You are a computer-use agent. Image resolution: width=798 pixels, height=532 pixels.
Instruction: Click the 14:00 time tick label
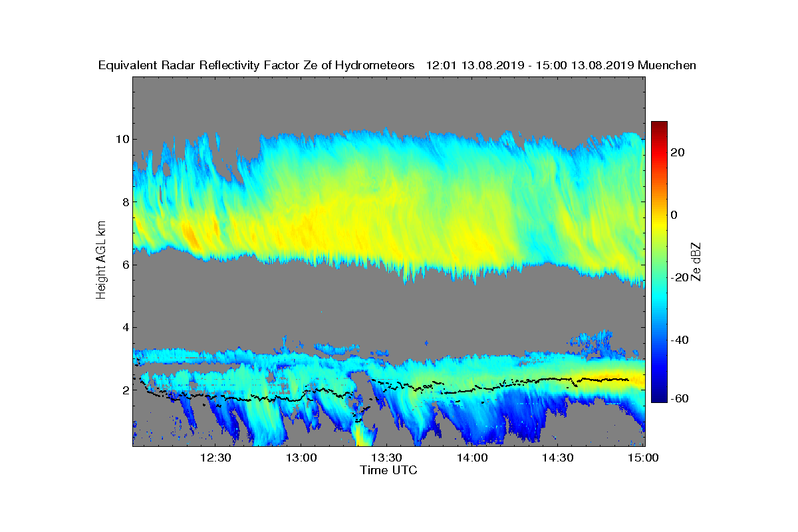(473, 458)
